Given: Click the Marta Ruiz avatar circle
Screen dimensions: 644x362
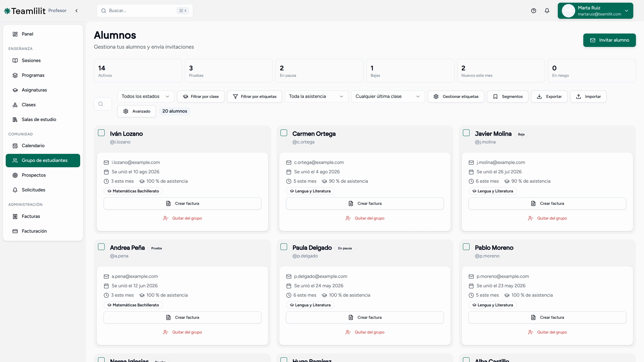Looking at the screenshot, I should tap(568, 11).
